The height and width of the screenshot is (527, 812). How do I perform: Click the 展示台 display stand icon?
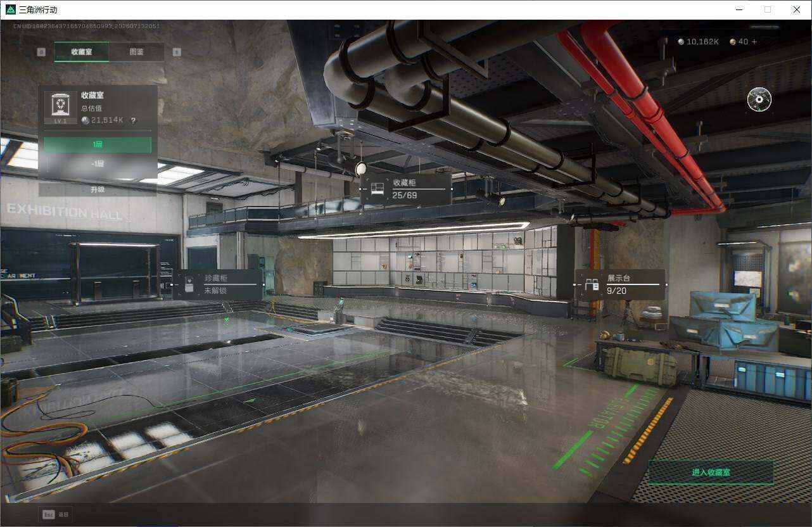(x=592, y=285)
